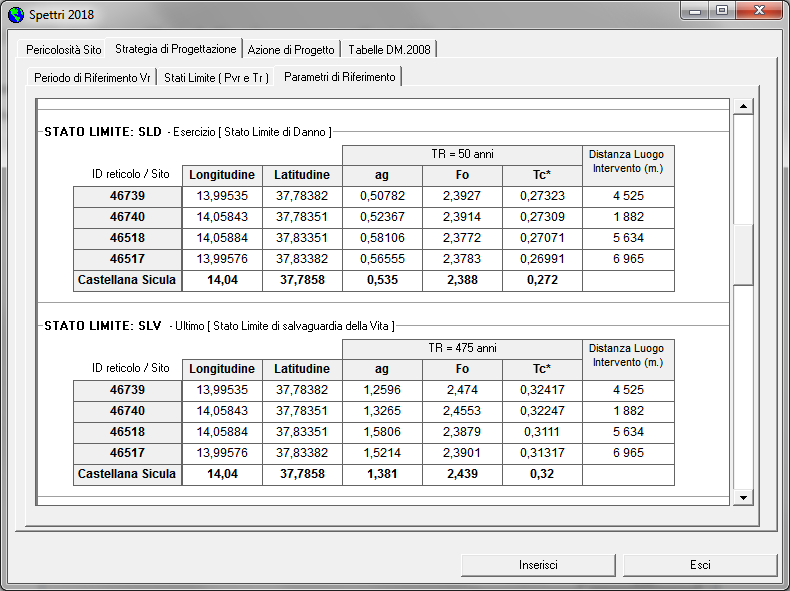Viewport: 790px width, 591px height.
Task: Select reticolo 46518 in the SLD table
Action: click(x=127, y=238)
